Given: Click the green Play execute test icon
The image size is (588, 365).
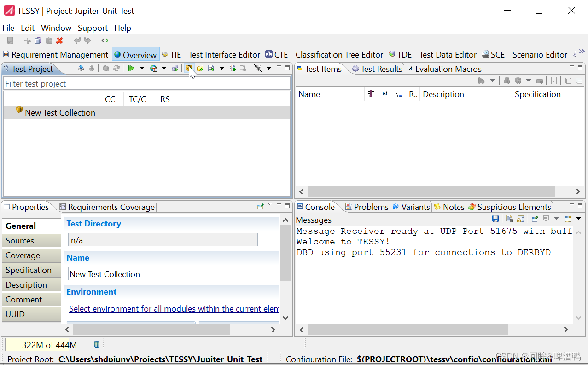Looking at the screenshot, I should [131, 68].
